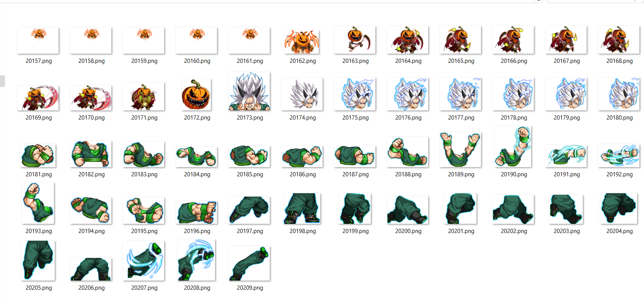Click the 20204.png filename label
This screenshot has height=302, width=644.
[619, 231]
